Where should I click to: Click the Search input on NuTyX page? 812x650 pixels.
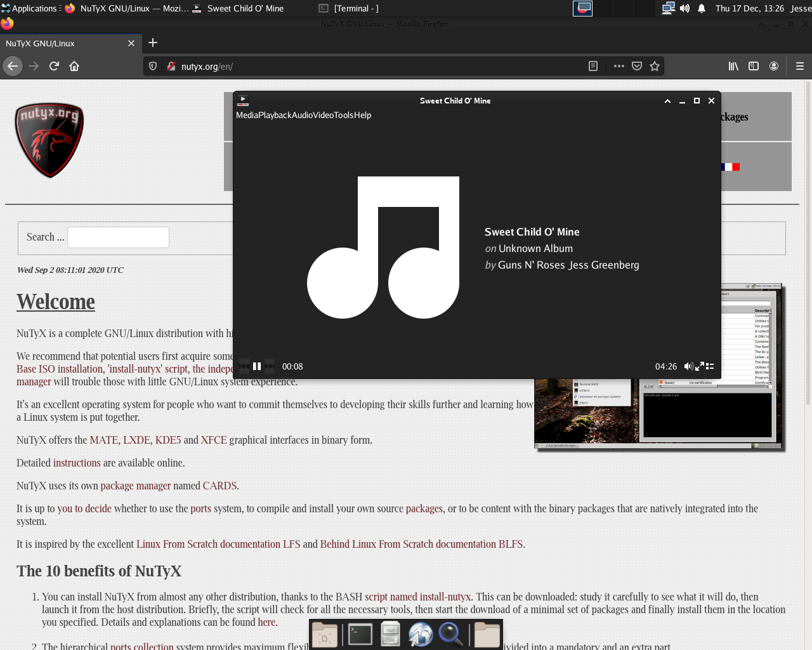click(118, 237)
